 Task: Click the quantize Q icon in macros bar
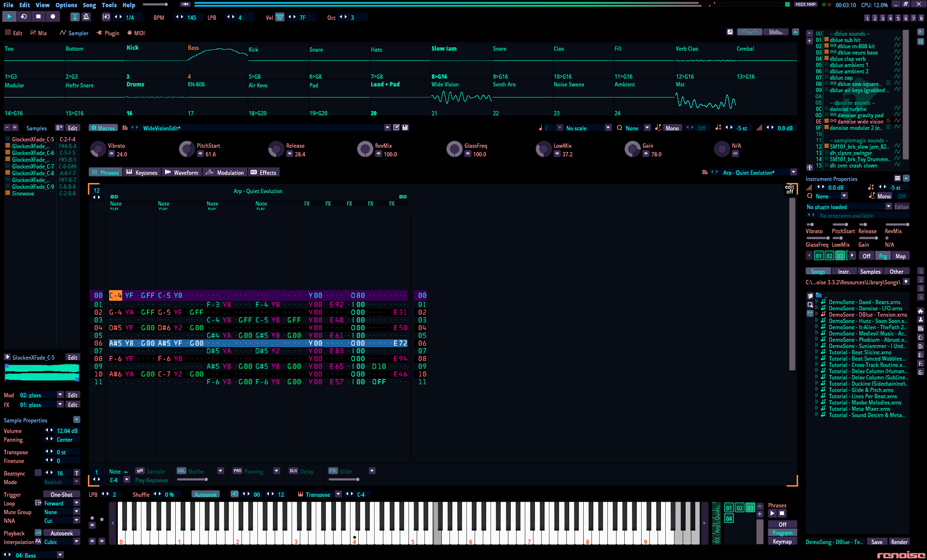tap(619, 128)
